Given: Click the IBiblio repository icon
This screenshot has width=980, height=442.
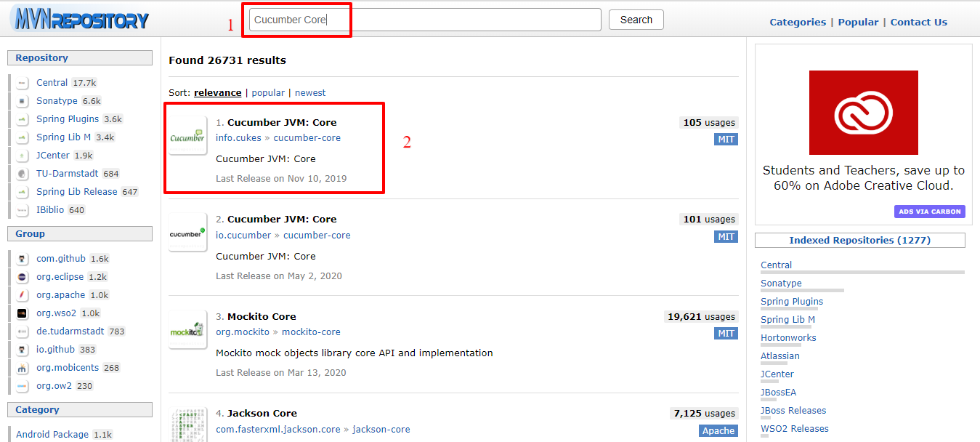Looking at the screenshot, I should tap(23, 210).
